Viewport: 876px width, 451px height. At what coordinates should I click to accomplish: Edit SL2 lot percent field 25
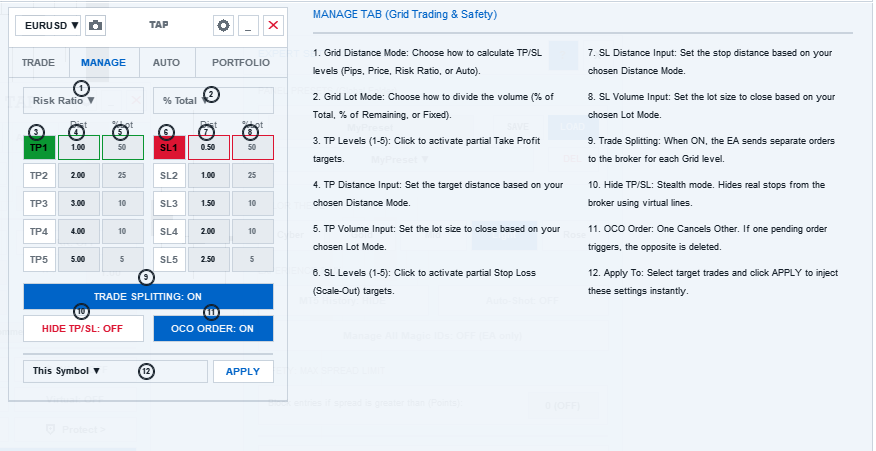click(x=253, y=175)
